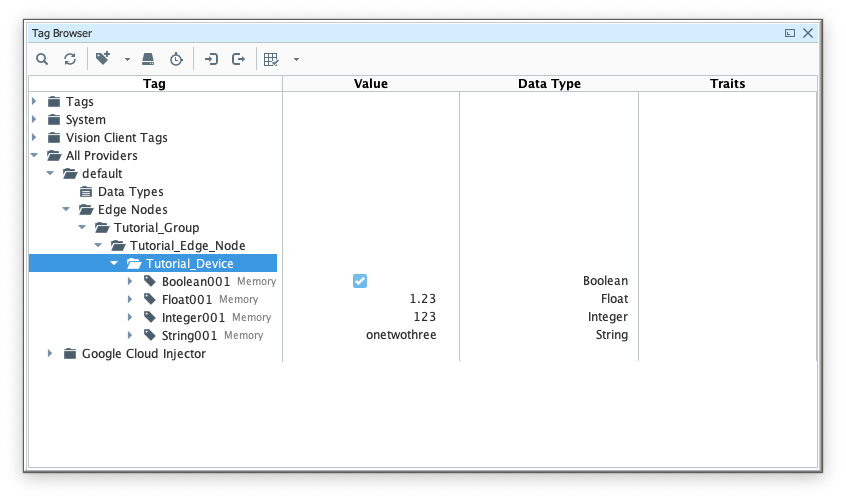
Task: Collapse the Tutorial_Edge_Node folder
Action: 98,245
